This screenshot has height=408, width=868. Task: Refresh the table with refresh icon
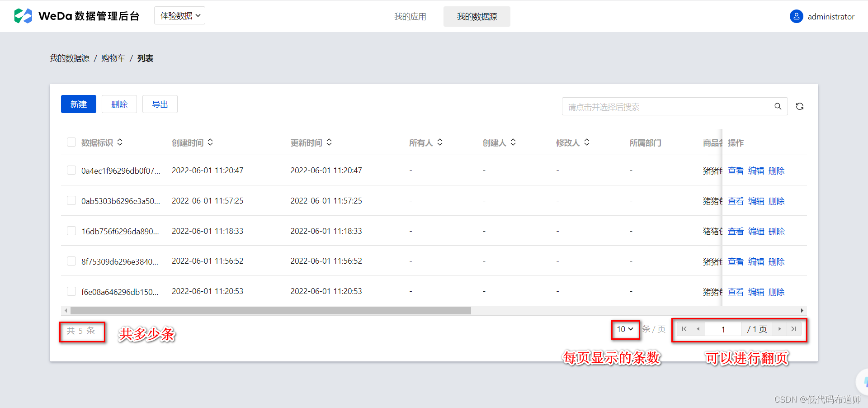coord(800,106)
